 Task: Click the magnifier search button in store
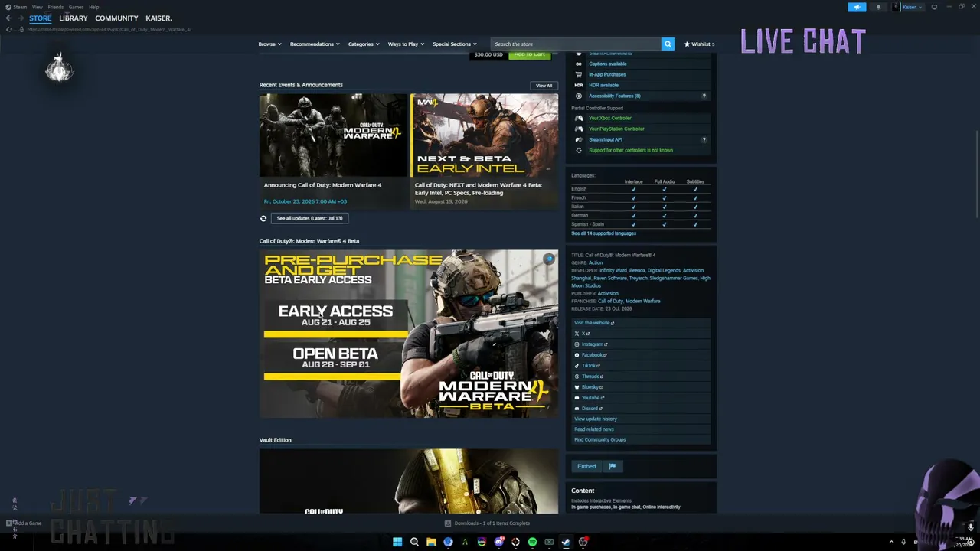click(668, 44)
